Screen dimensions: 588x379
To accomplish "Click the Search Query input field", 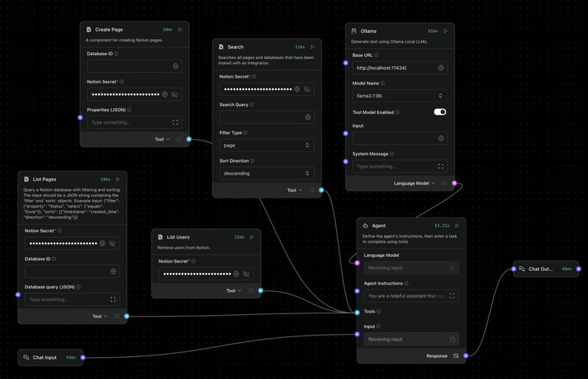I will [267, 117].
